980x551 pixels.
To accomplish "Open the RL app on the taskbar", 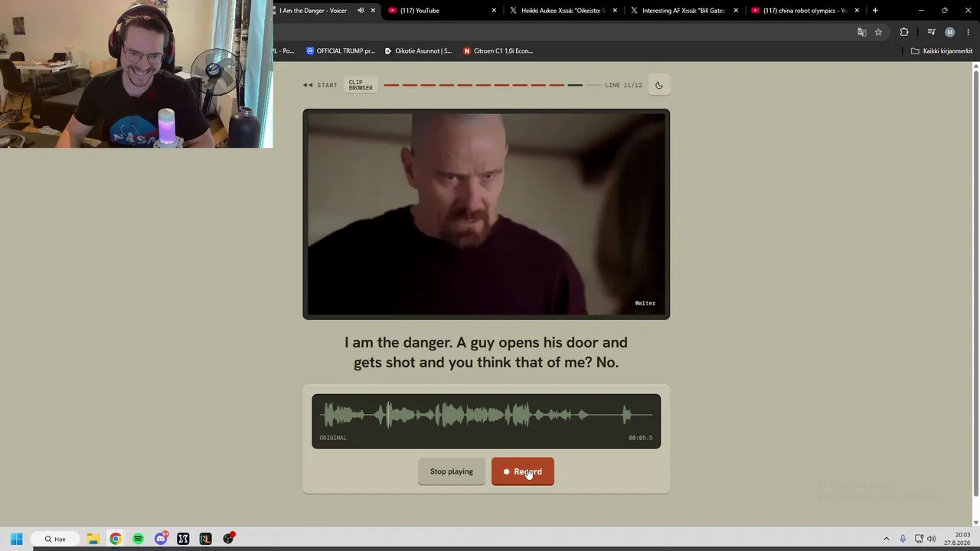I will point(205,539).
